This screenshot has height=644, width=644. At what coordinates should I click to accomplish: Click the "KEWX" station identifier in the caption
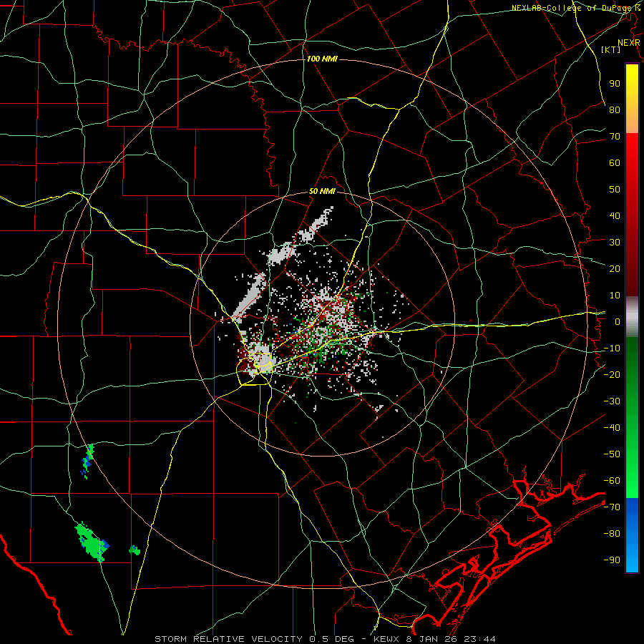point(388,639)
